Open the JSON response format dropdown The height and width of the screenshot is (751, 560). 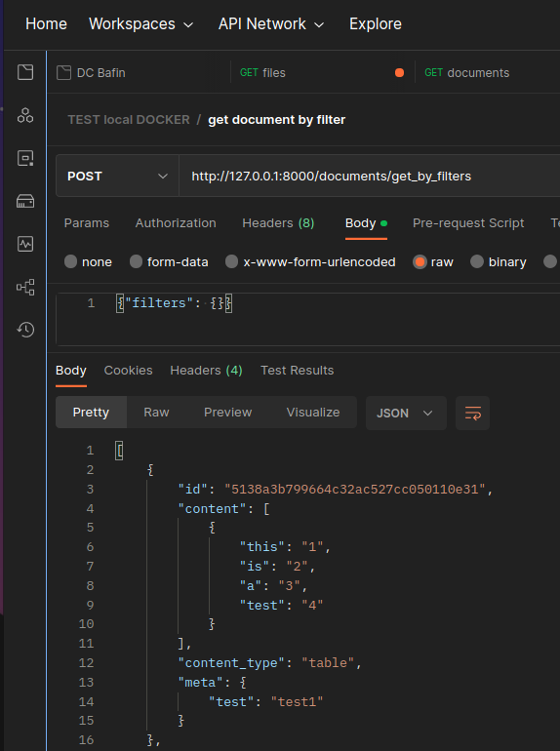[x=406, y=413]
